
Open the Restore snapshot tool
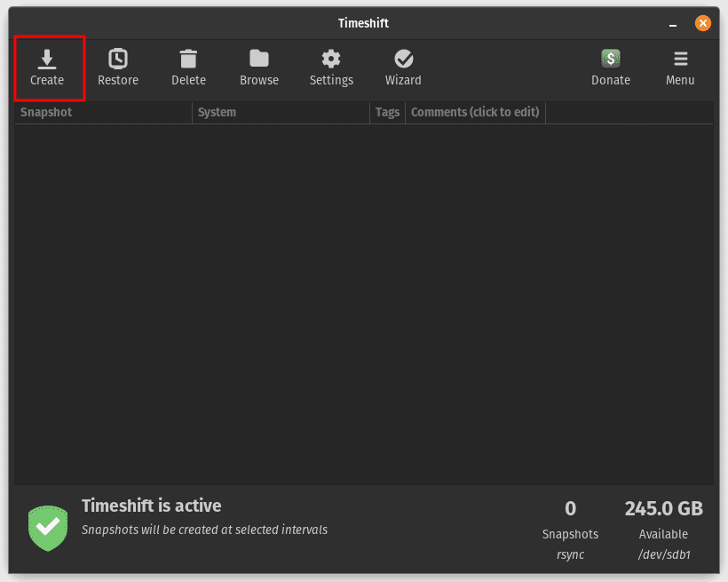point(118,68)
